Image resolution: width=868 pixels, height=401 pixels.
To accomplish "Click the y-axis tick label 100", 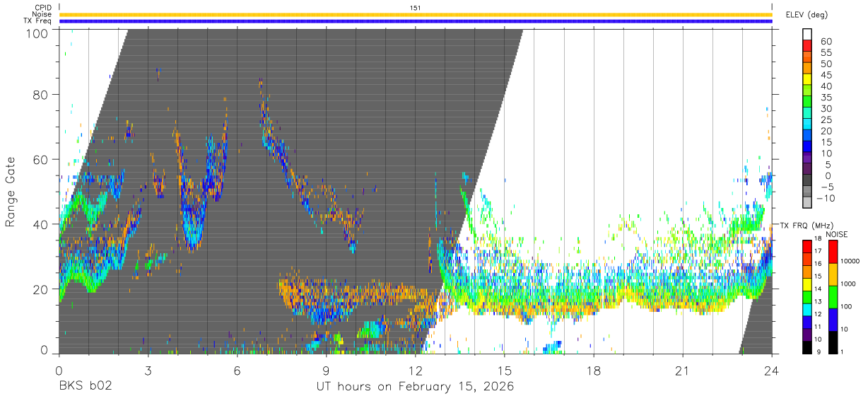I will pos(38,33).
